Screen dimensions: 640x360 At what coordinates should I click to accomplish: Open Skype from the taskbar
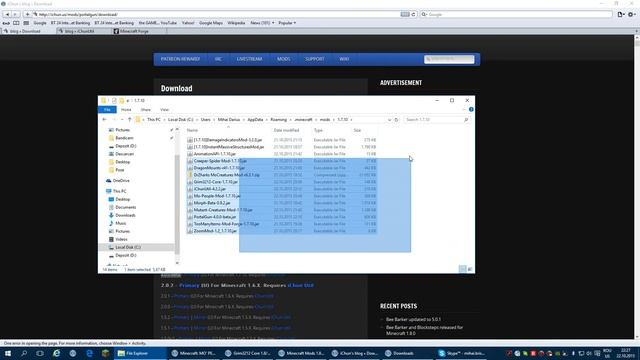click(x=462, y=353)
